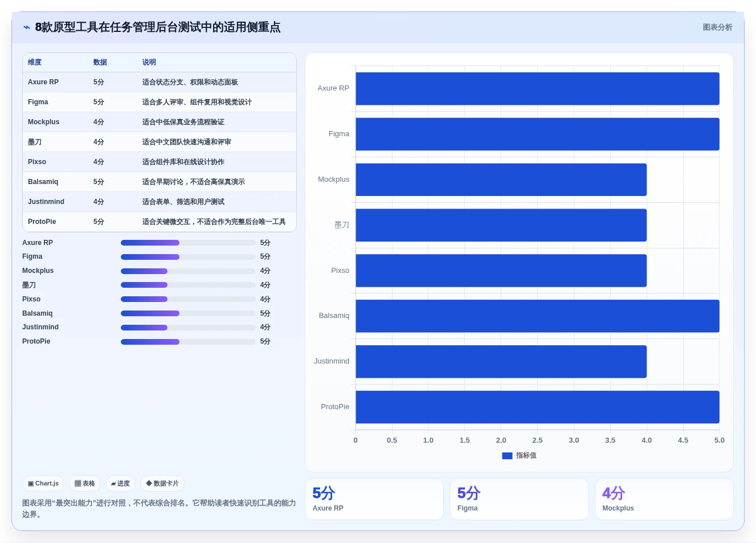Click the Pixso label in progress list

[x=31, y=299]
